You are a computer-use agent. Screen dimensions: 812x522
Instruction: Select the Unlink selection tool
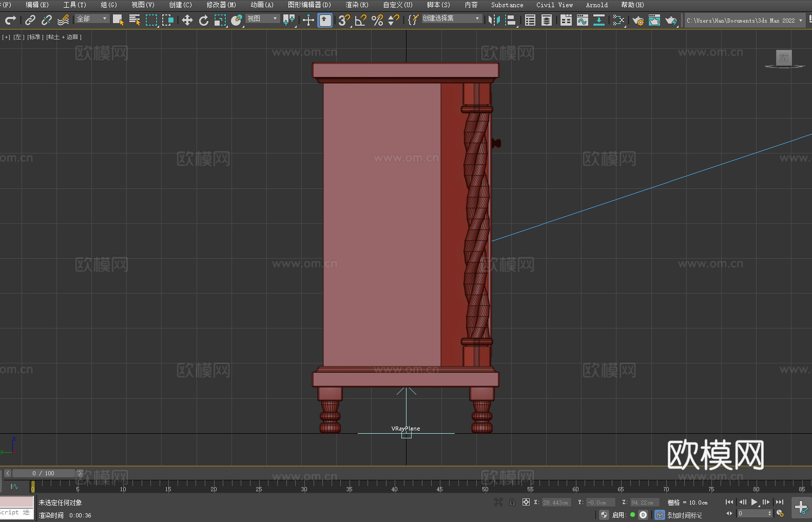click(47, 20)
